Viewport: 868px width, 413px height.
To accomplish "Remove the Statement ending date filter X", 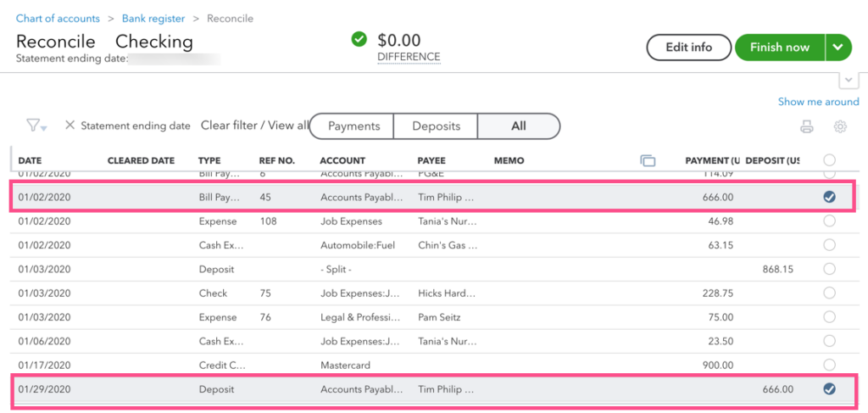I will pyautogui.click(x=70, y=126).
